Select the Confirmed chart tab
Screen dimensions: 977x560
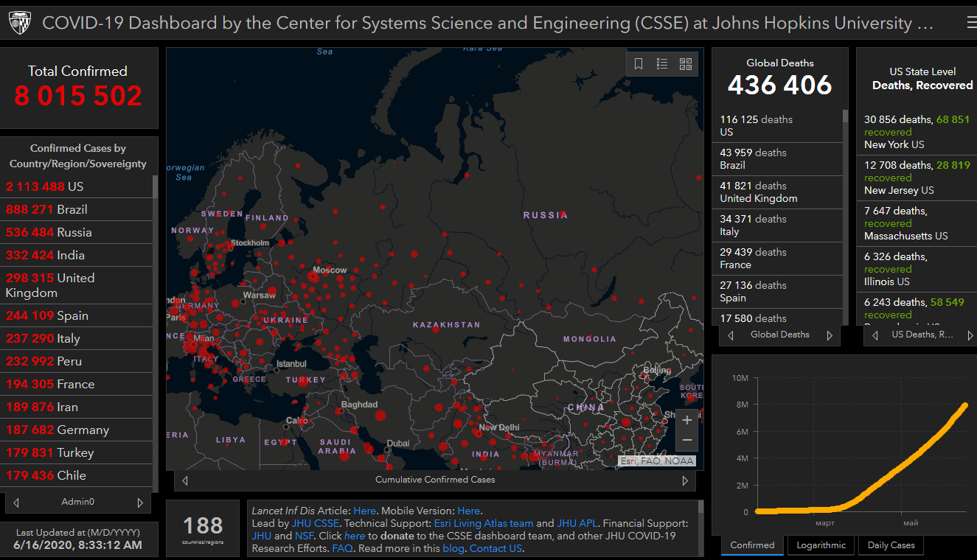click(x=752, y=545)
